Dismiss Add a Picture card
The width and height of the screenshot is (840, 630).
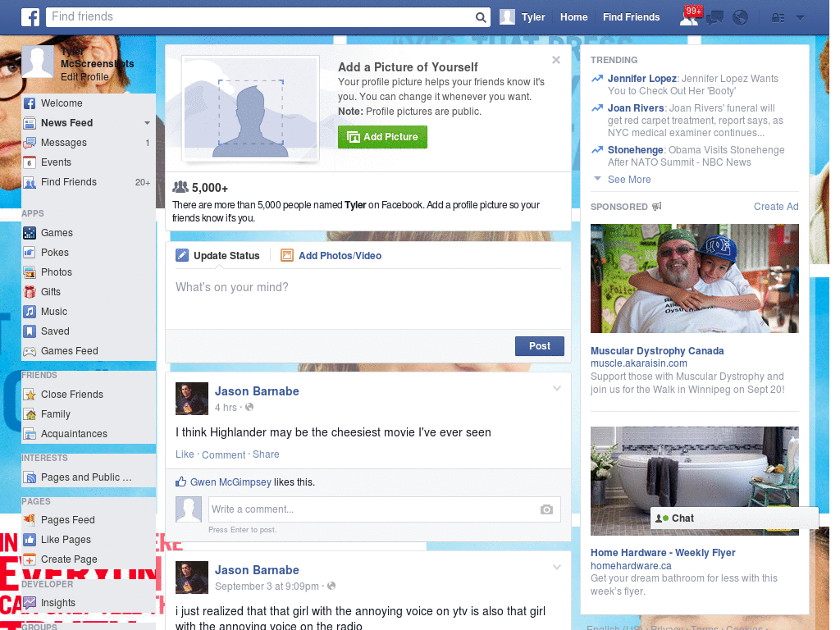[x=556, y=60]
